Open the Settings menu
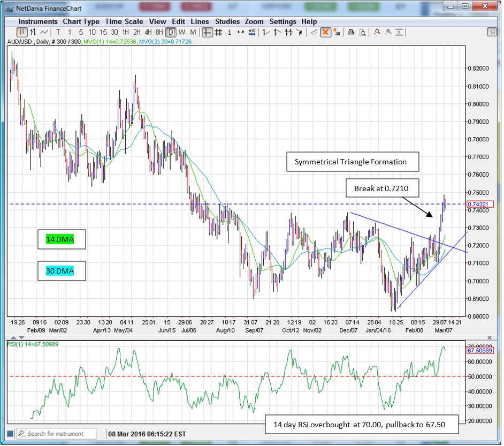Image resolution: width=504 pixels, height=446 pixels. click(282, 21)
